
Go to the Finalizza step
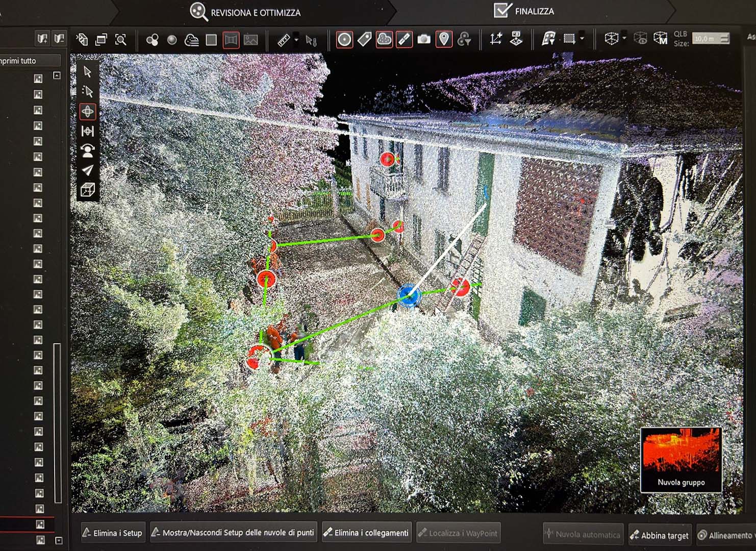coord(524,11)
